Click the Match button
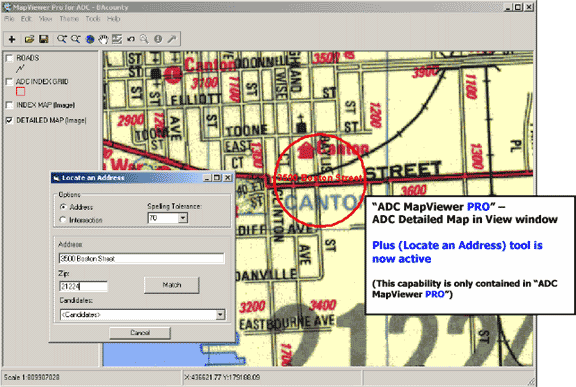This screenshot has height=387, width=576. [172, 285]
